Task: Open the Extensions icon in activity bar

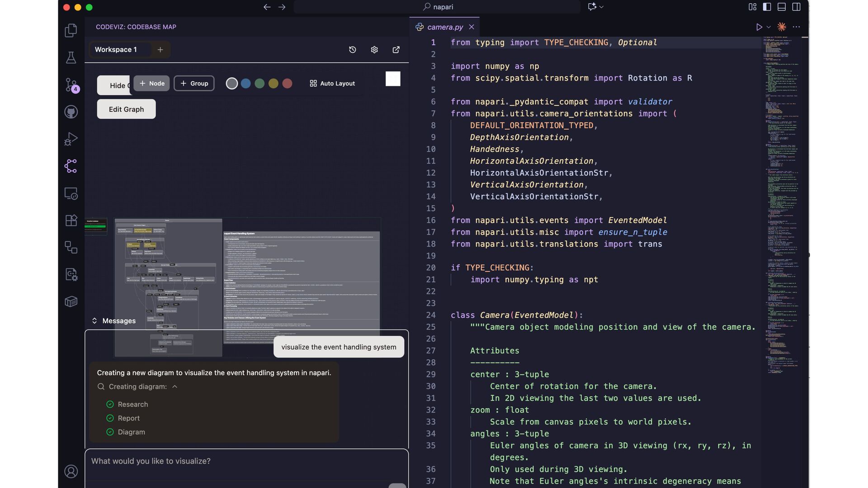Action: tap(71, 221)
